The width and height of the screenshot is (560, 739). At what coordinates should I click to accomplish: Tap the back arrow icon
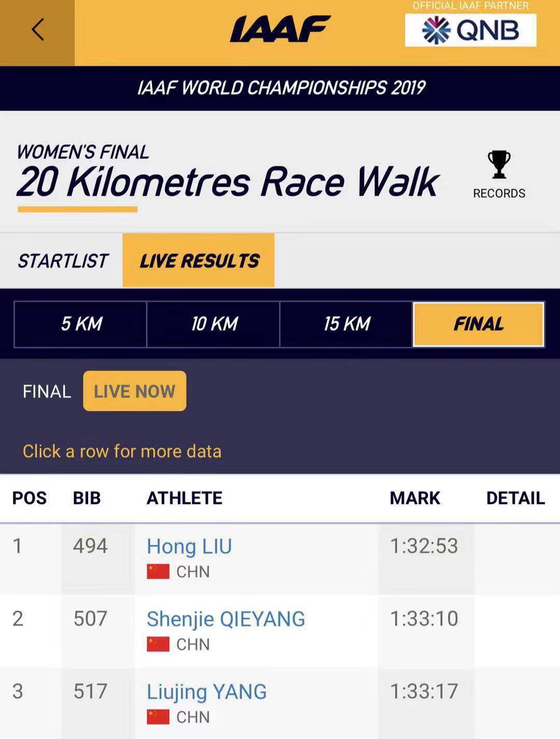[x=37, y=30]
